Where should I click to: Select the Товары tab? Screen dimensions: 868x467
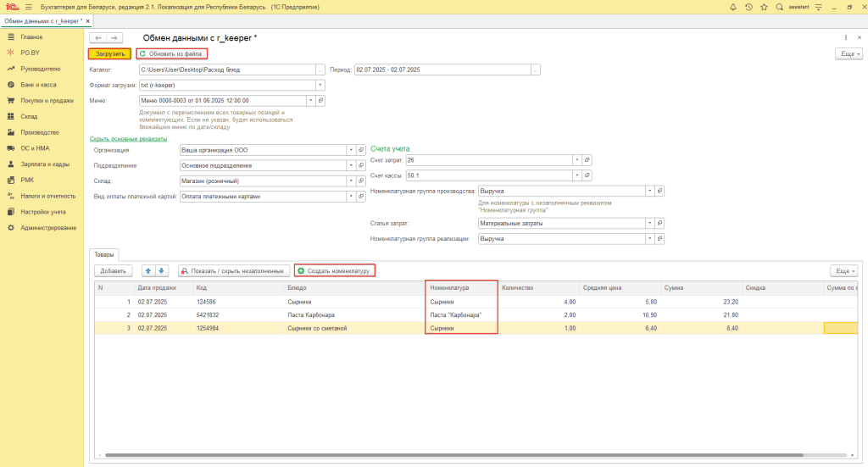point(104,254)
